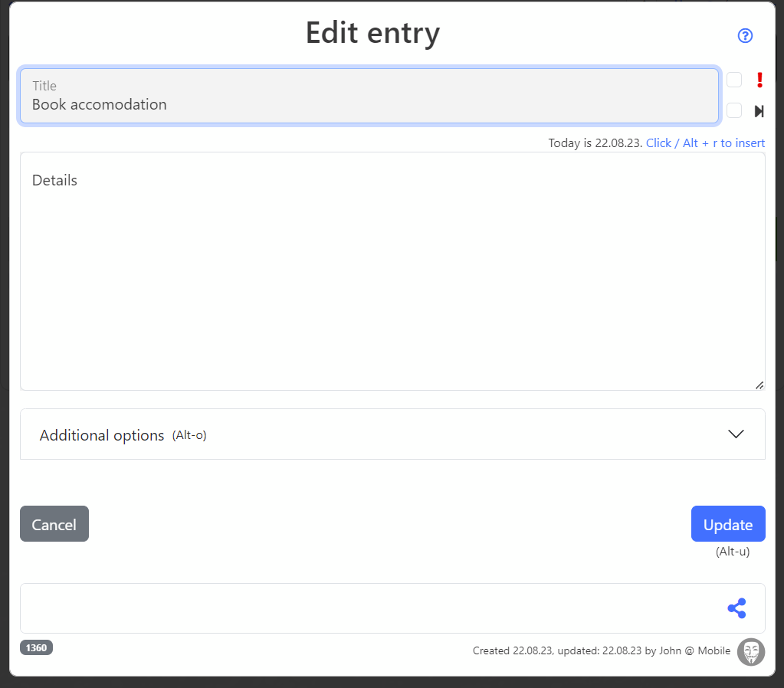The width and height of the screenshot is (784, 688).
Task: Click the Created 22.08.23 footer text
Action: [x=601, y=651]
